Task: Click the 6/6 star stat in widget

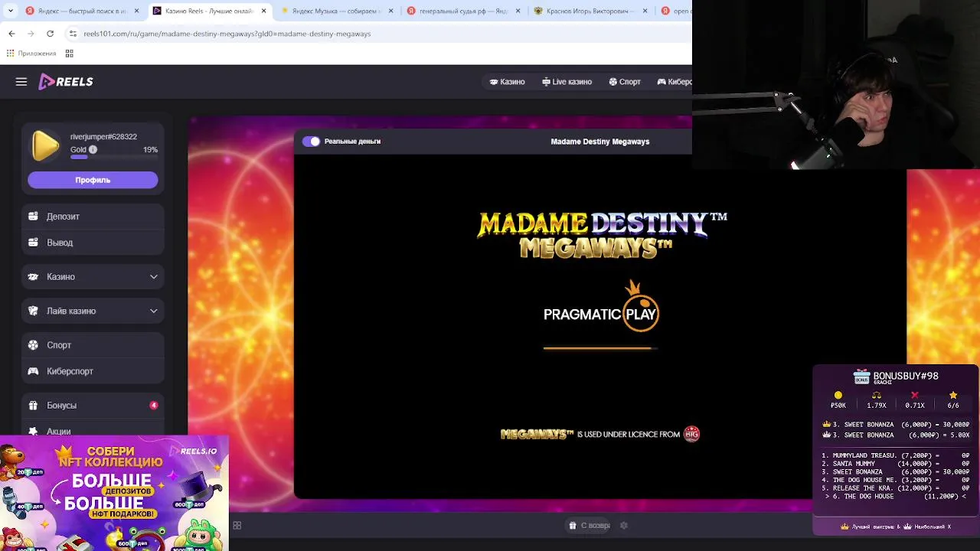Action: 953,400
